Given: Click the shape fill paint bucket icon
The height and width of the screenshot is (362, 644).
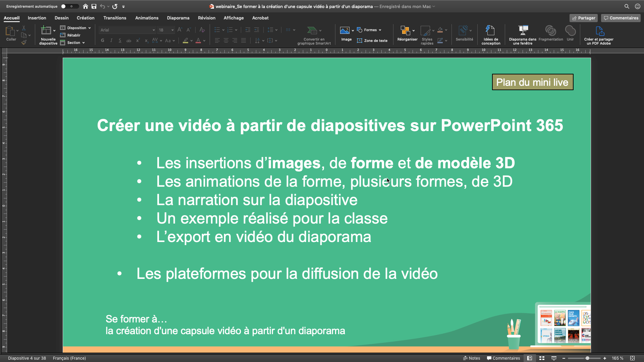Looking at the screenshot, I should tap(440, 30).
